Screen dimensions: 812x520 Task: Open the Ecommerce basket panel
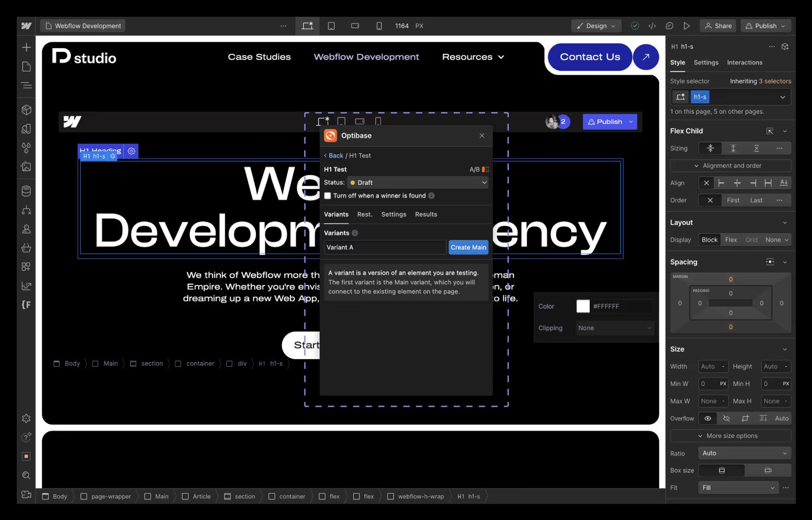click(x=26, y=248)
